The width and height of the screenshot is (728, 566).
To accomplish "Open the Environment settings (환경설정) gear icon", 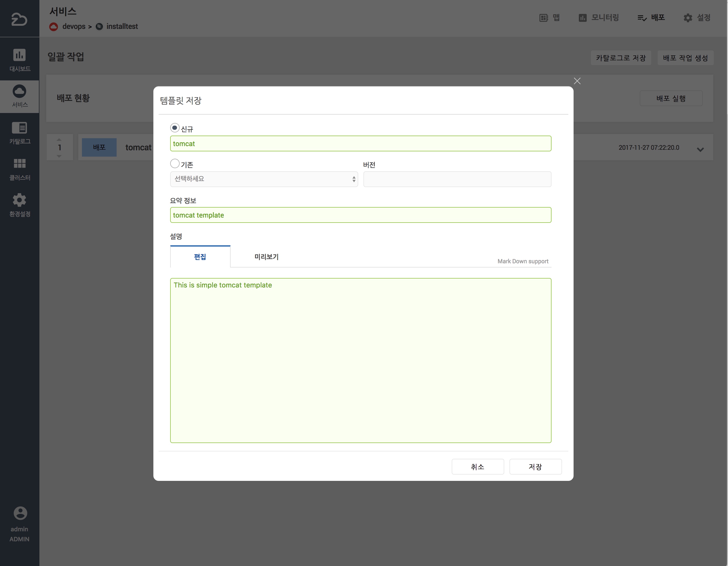I will click(x=19, y=200).
